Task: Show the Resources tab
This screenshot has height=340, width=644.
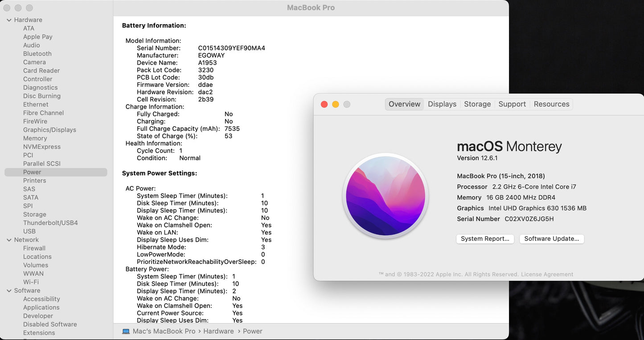Action: (551, 104)
